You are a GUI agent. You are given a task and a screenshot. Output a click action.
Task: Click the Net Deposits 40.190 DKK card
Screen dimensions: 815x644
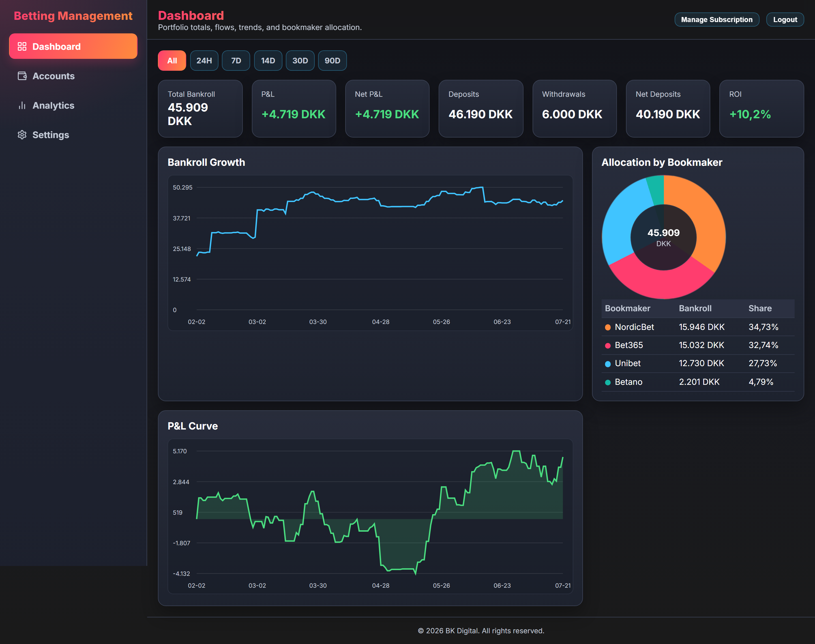click(x=668, y=109)
